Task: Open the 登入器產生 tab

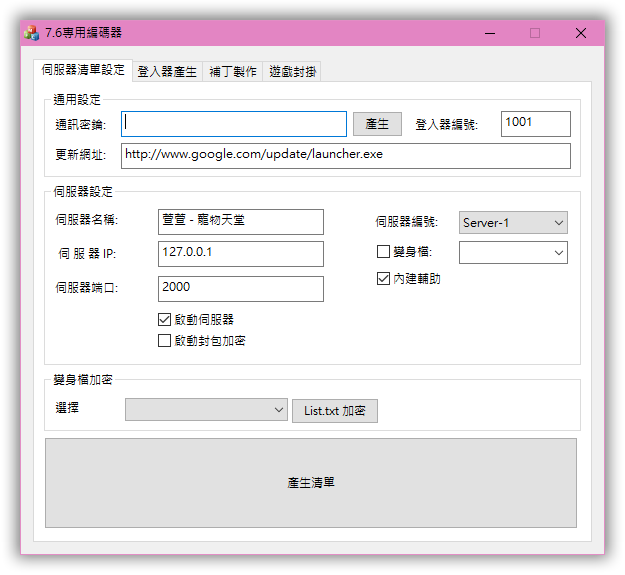Action: [x=167, y=72]
